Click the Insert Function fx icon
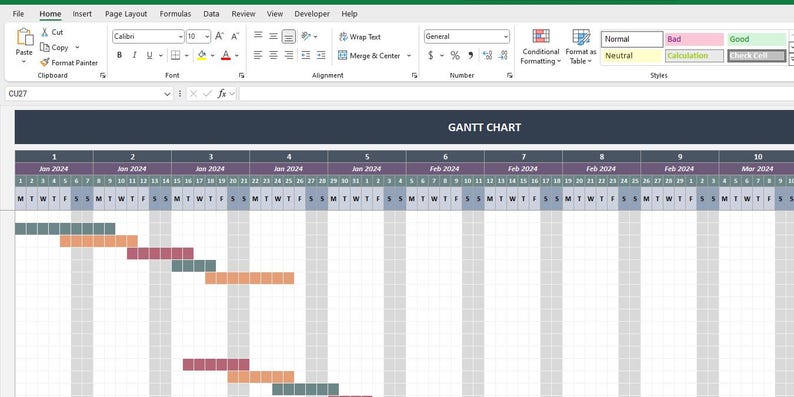 222,94
